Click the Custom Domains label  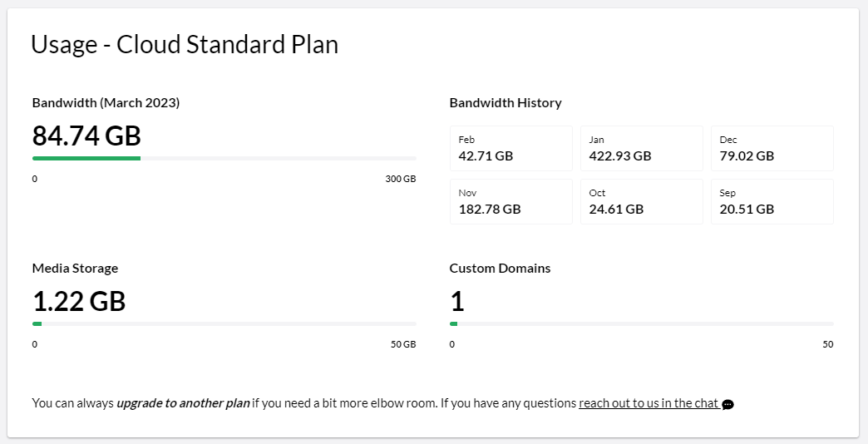click(500, 269)
